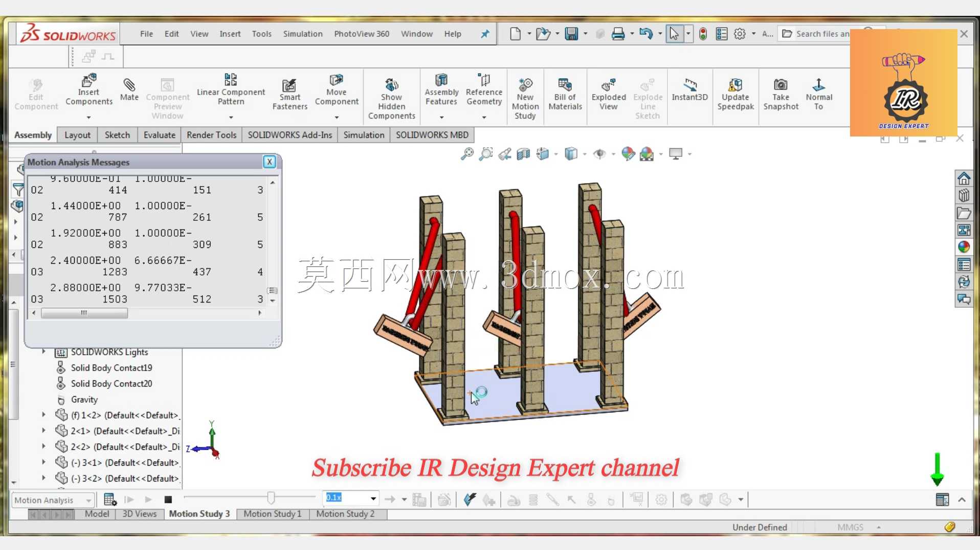Expand Linear Component Pattern dropdown arrow
This screenshot has width=980, height=550.
(x=231, y=118)
